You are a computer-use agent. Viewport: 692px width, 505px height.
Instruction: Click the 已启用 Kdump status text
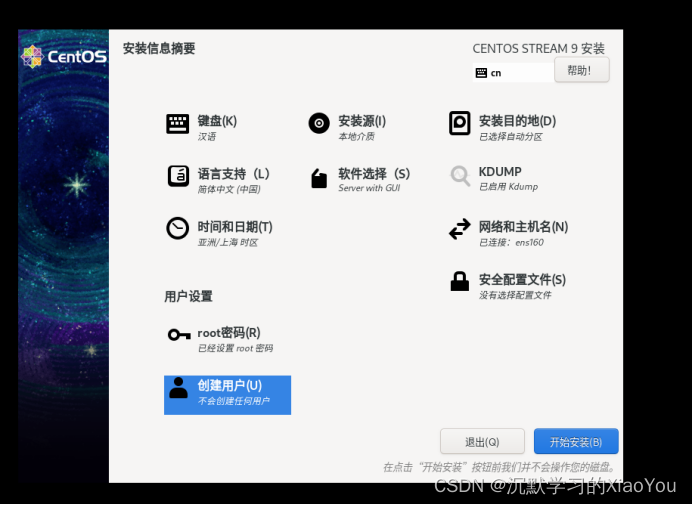(x=508, y=187)
